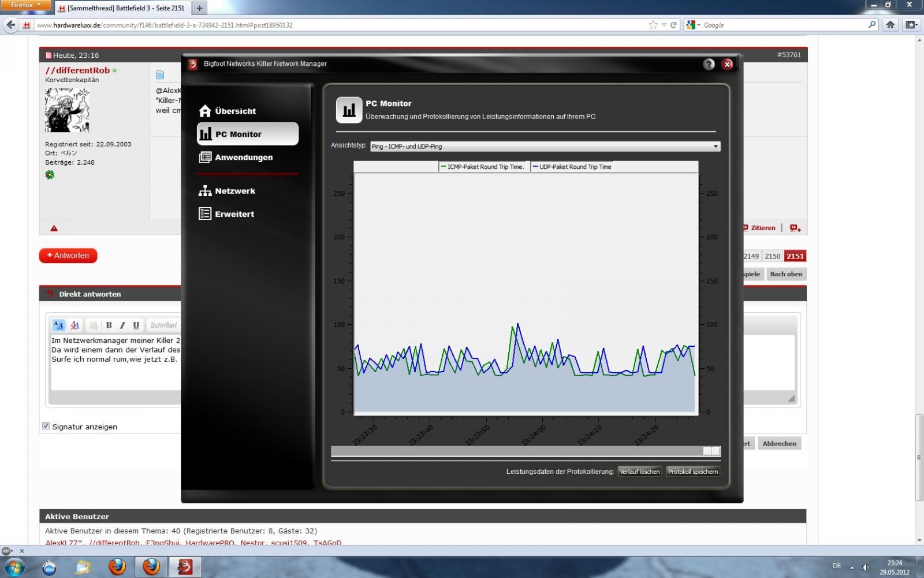Click the //differentRob avatar image
Viewport: 924px width, 578px height.
pyautogui.click(x=67, y=110)
